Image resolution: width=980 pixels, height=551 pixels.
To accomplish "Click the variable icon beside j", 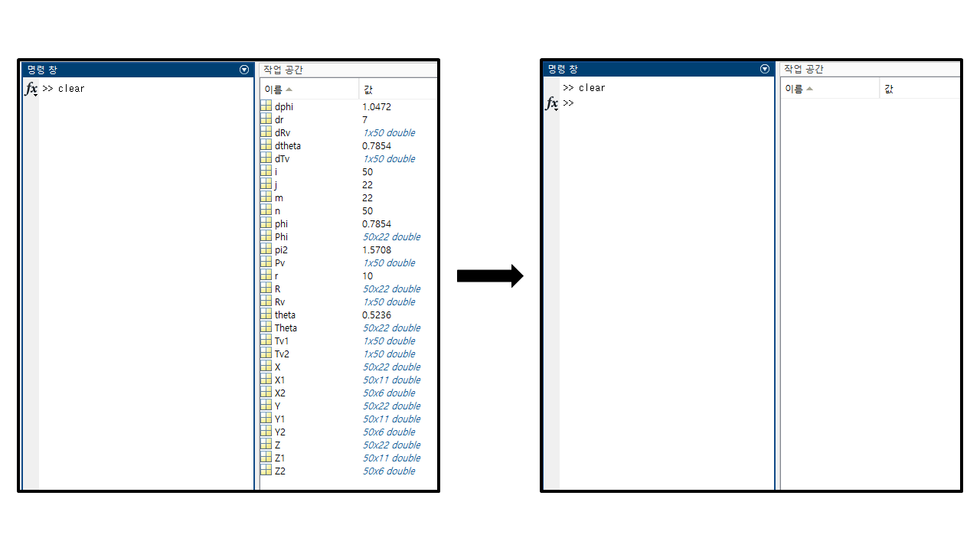I will coord(266,184).
